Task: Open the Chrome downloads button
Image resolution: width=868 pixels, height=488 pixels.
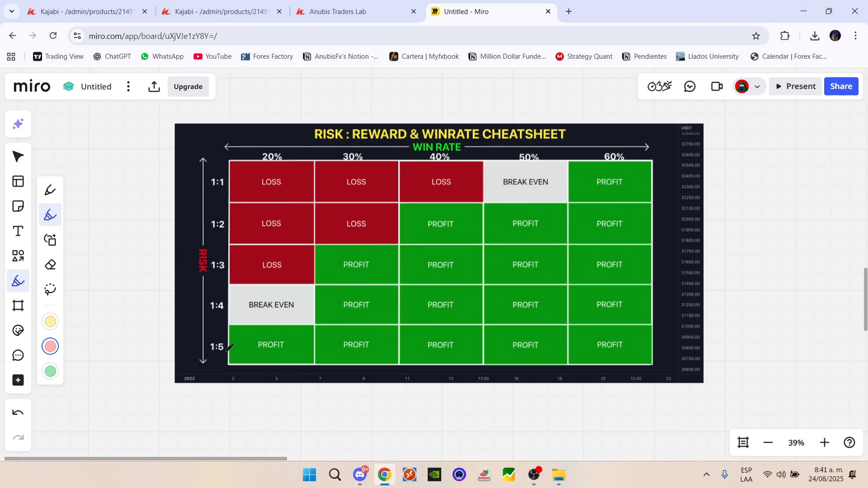Action: click(x=815, y=36)
